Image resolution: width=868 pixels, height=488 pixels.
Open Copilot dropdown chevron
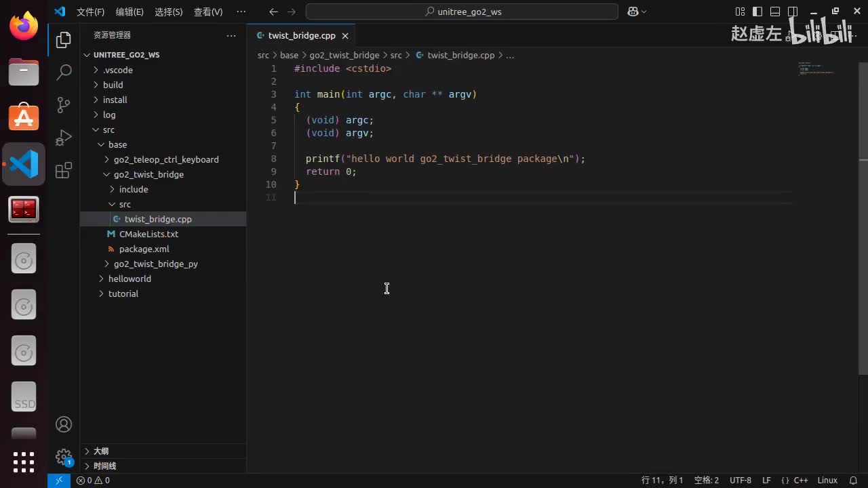click(x=644, y=12)
